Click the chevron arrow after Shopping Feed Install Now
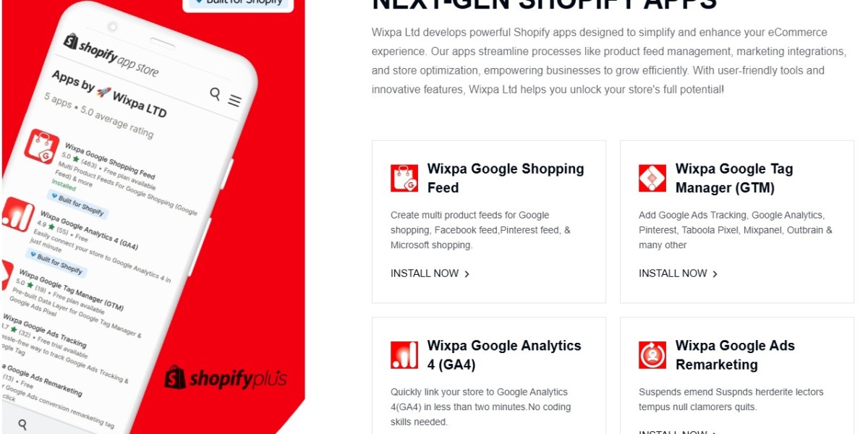 tap(467, 274)
